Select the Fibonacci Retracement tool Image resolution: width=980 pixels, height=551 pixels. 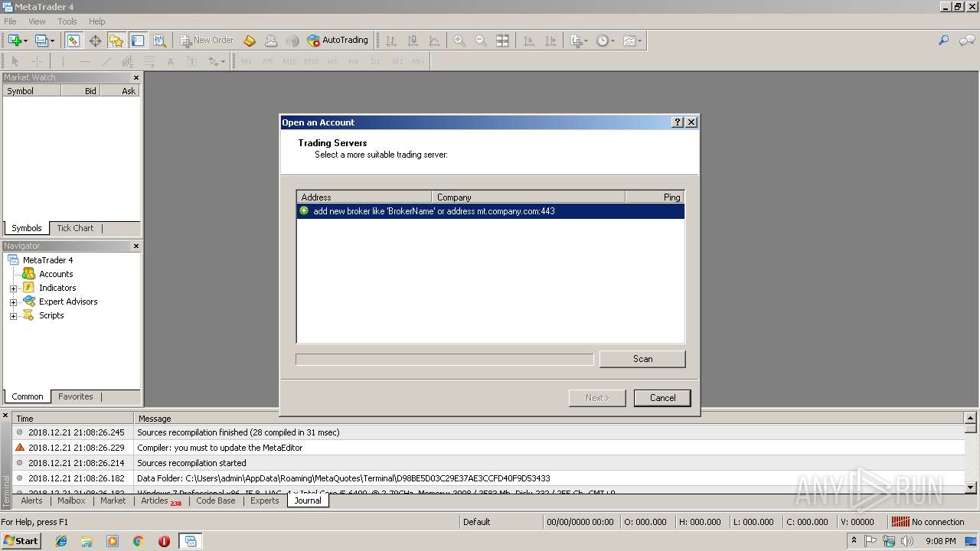[149, 61]
